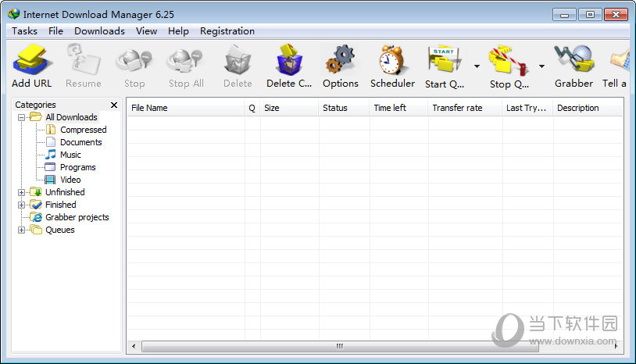Select the Documents category icon

pyautogui.click(x=51, y=142)
